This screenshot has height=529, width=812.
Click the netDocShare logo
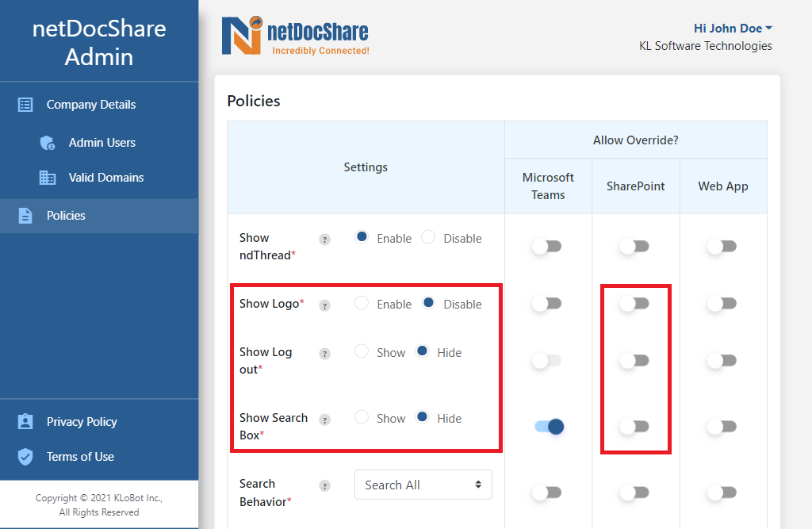pos(295,35)
